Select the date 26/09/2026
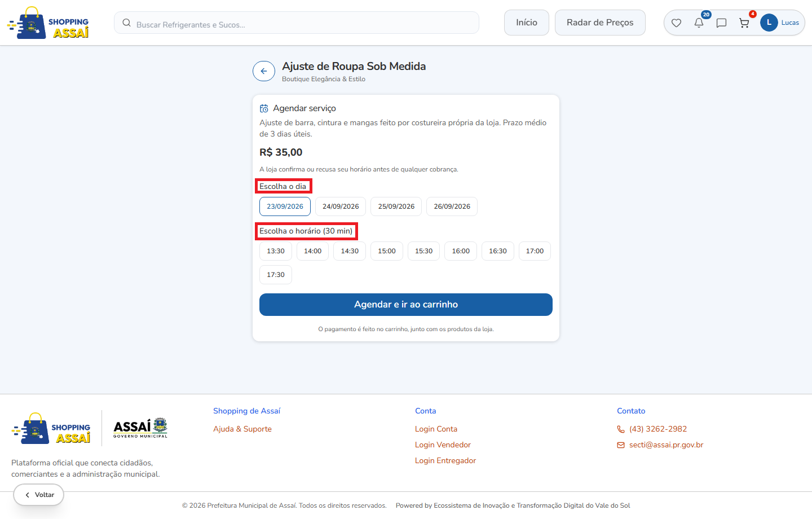The height and width of the screenshot is (519, 812). tap(452, 206)
